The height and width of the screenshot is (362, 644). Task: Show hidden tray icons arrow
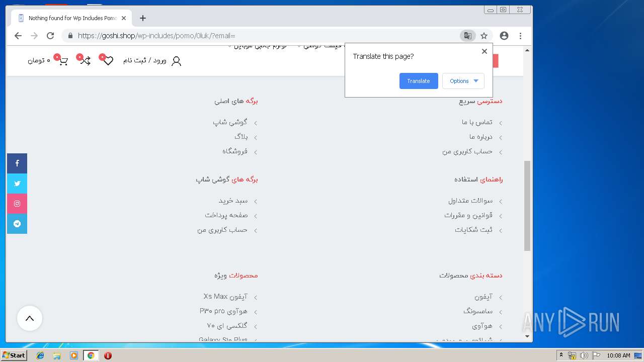(x=561, y=355)
